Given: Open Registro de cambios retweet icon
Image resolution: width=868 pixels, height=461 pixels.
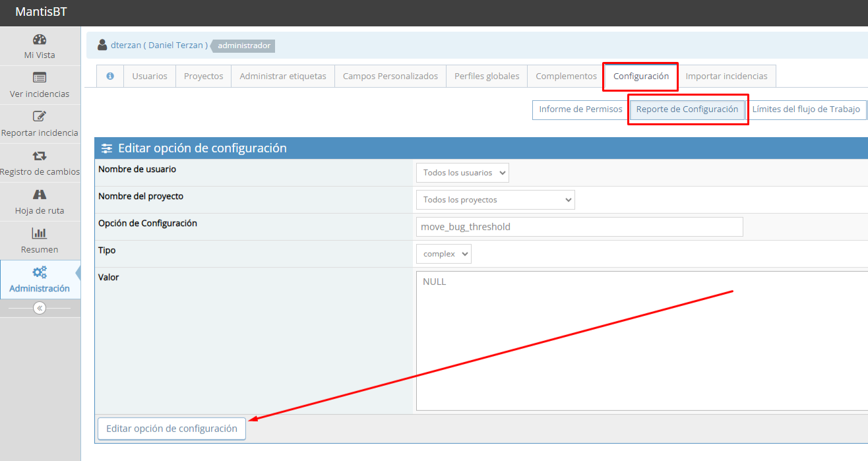Looking at the screenshot, I should click(40, 156).
